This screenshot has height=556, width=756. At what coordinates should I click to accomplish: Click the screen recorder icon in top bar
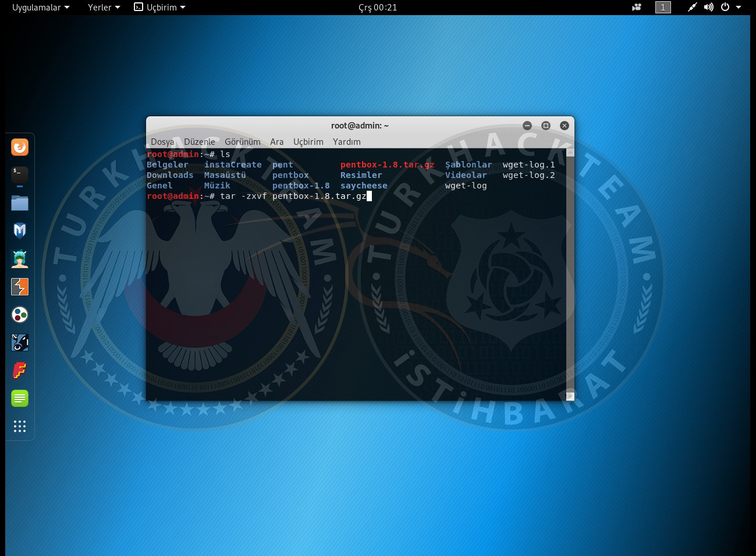(637, 8)
